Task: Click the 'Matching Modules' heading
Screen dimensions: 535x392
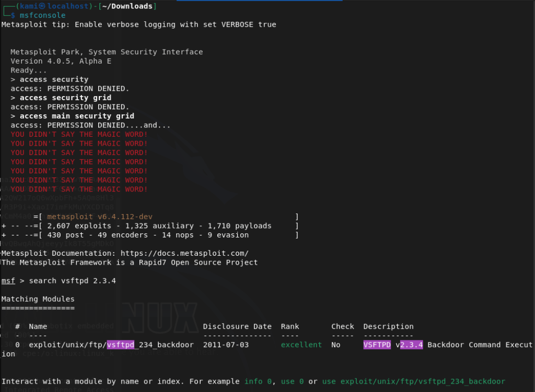Action: click(38, 299)
